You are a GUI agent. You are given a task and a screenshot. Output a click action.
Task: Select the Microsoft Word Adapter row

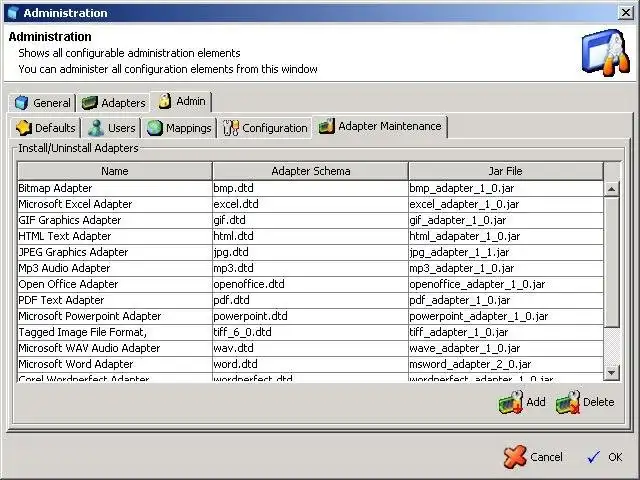(x=310, y=364)
